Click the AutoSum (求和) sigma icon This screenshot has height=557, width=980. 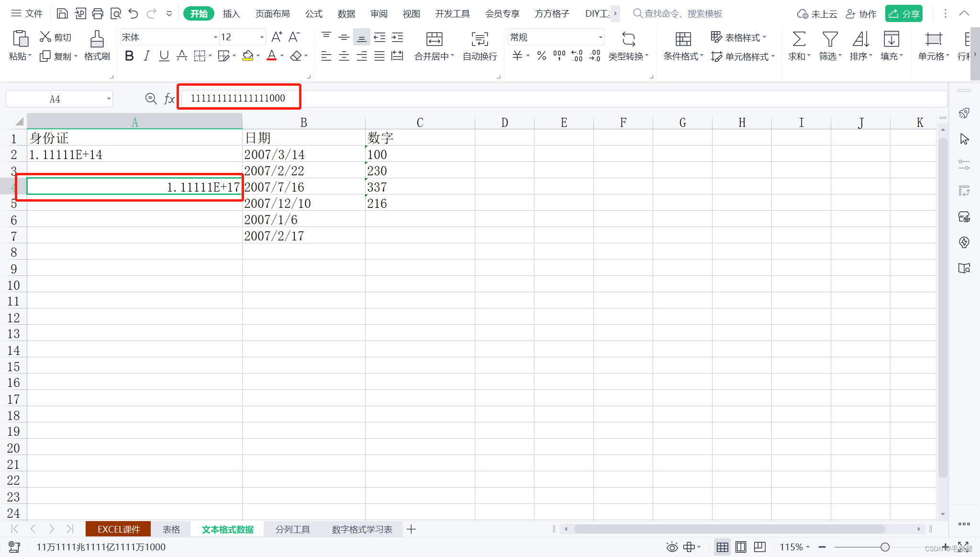tap(799, 39)
